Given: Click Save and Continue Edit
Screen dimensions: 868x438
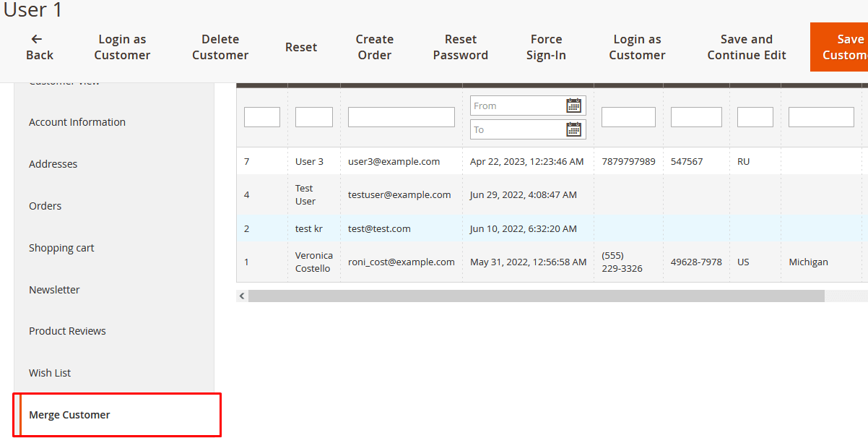Looking at the screenshot, I should coord(746,47).
